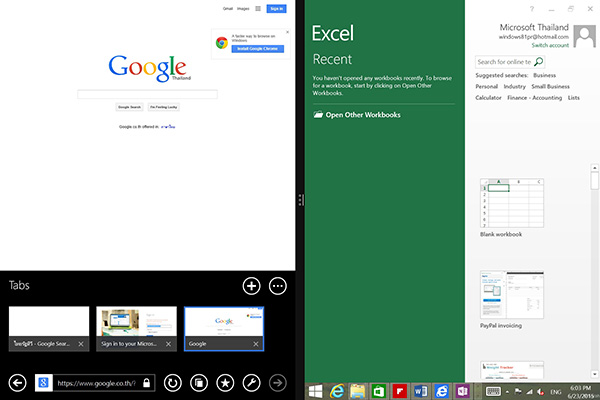Open Page tools wrench icon
The image size is (600, 400).
pyautogui.click(x=251, y=382)
